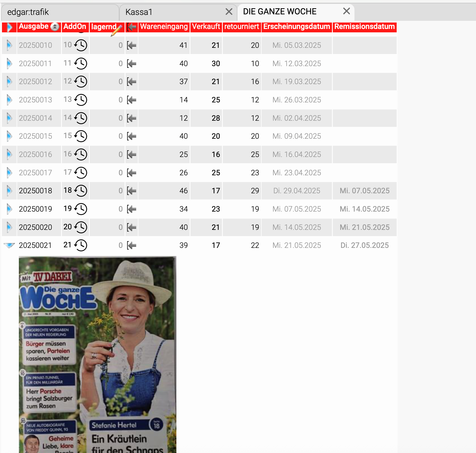The height and width of the screenshot is (453, 476).
Task: Click goods-receipt arrow icon in row 20250012
Action: pyautogui.click(x=132, y=82)
